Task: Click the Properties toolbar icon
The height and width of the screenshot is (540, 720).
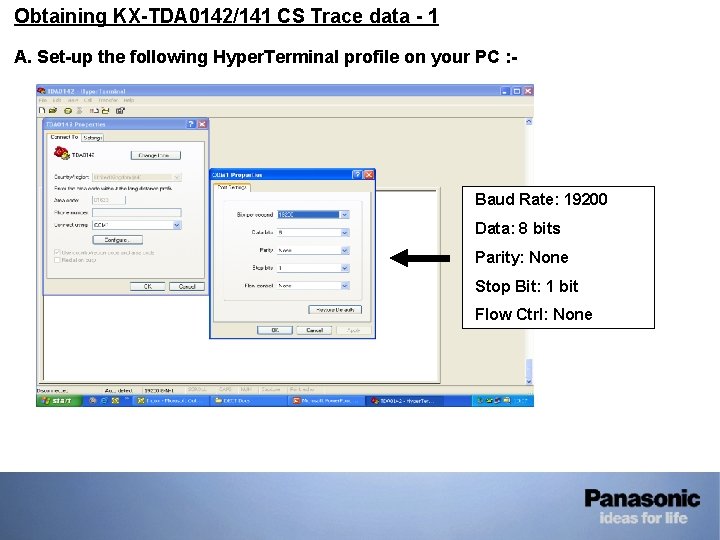Action: pyautogui.click(x=120, y=111)
